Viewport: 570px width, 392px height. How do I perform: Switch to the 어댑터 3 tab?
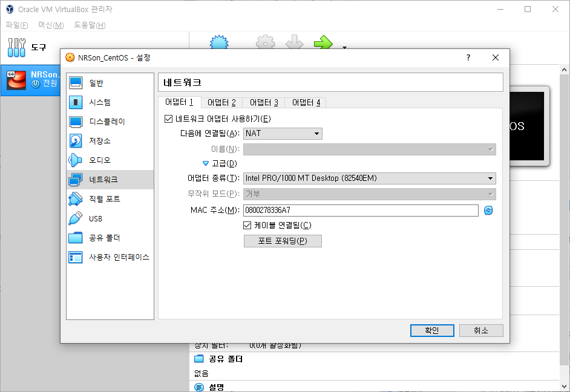point(264,103)
